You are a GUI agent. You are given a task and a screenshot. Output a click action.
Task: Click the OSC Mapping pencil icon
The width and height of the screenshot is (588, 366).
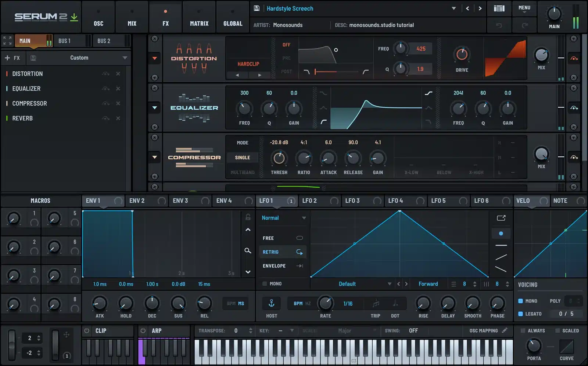505,330
